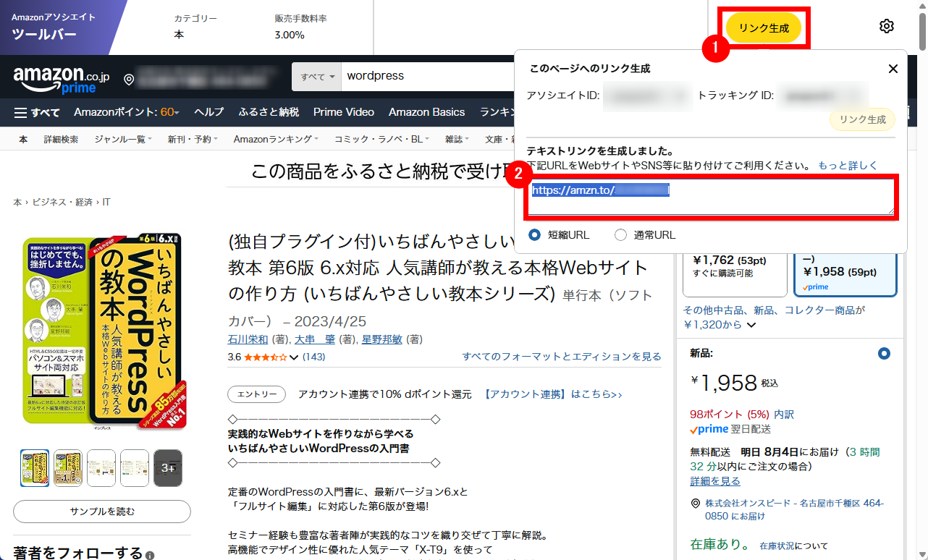Select the ¥1,958 prime format option box
This screenshot has width=928, height=560.
[x=845, y=274]
